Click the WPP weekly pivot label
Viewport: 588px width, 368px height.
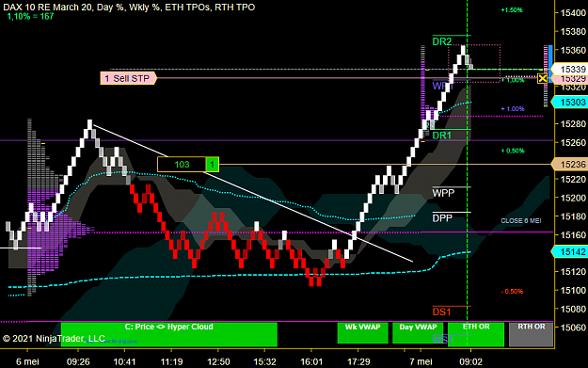(443, 193)
